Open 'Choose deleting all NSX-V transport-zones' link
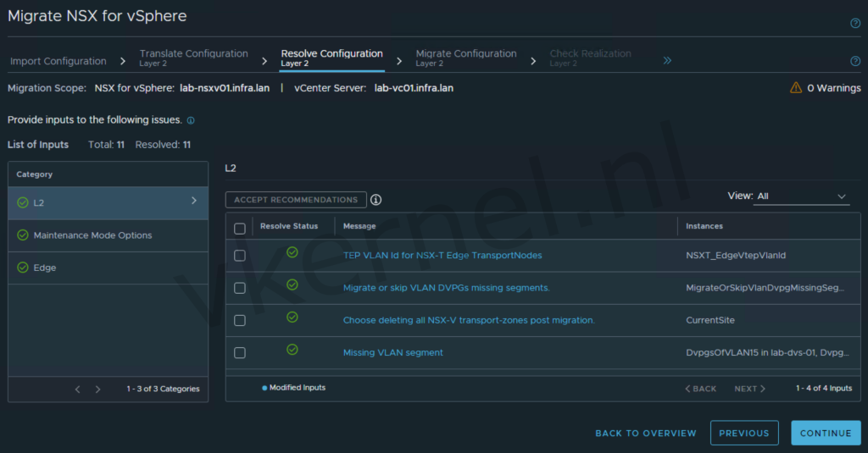Image resolution: width=868 pixels, height=453 pixels. point(469,320)
